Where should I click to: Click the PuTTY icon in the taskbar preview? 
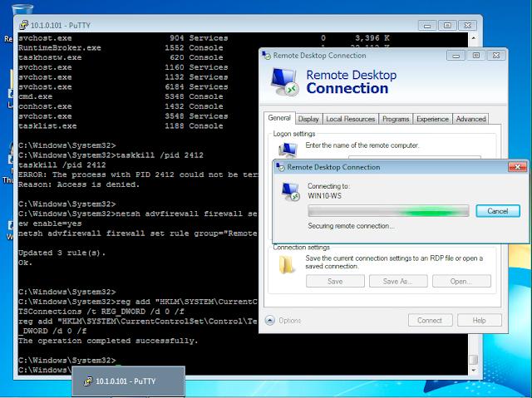(x=88, y=381)
